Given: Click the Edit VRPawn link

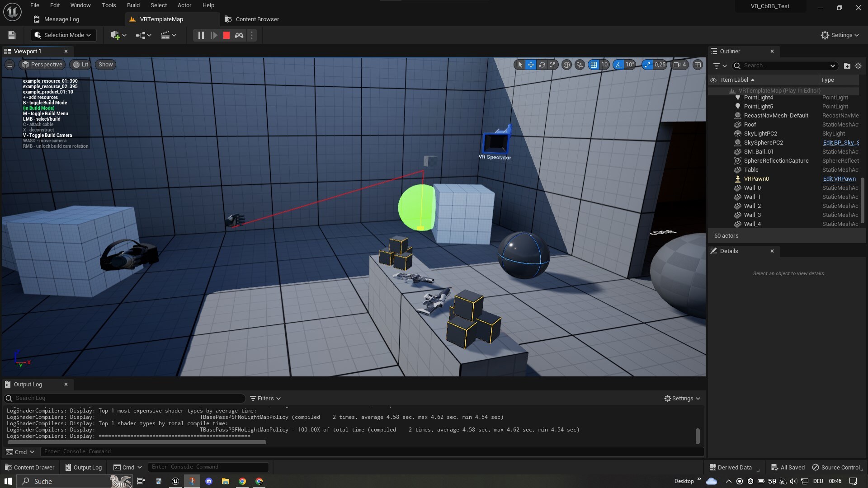Looking at the screenshot, I should (x=839, y=178).
